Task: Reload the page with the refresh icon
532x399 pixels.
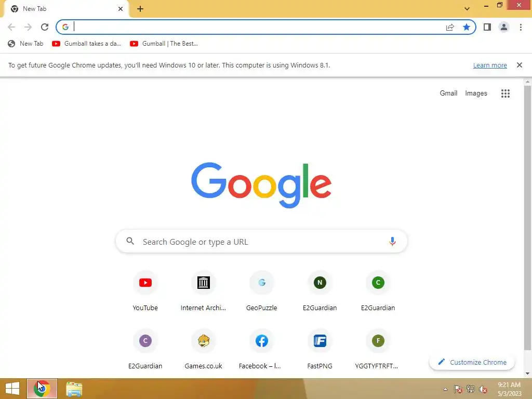Action: coord(45,27)
